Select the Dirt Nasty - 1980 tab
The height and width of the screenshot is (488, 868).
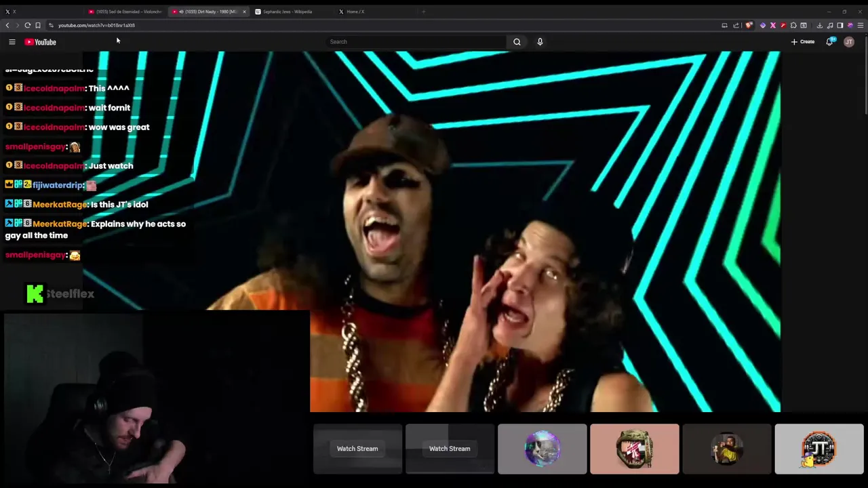[x=209, y=12]
